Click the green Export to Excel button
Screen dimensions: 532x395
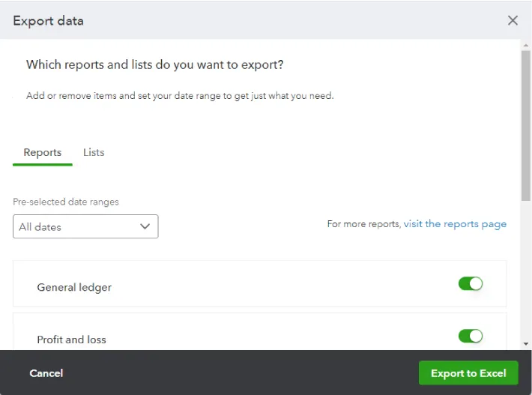(468, 373)
